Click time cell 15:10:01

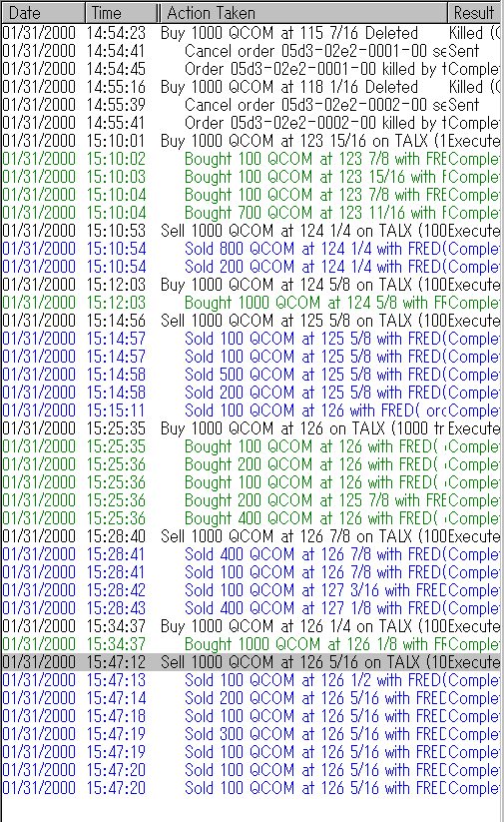(116, 141)
